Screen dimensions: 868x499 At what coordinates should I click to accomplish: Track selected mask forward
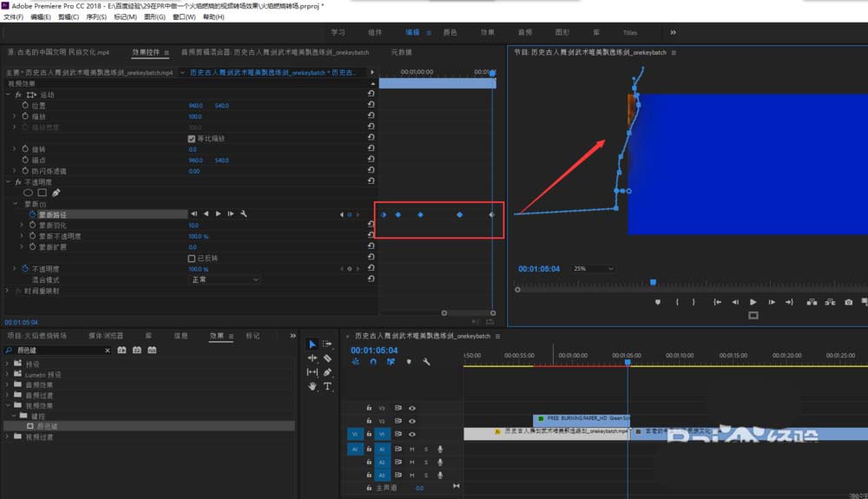(218, 213)
